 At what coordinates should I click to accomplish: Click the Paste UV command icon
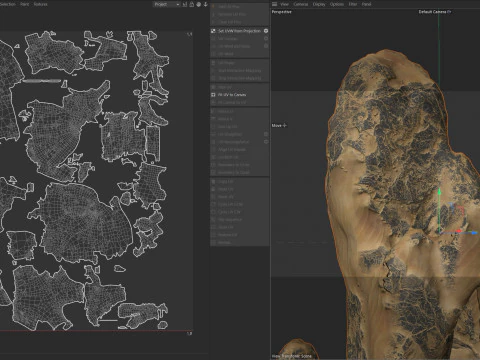pos(213,189)
